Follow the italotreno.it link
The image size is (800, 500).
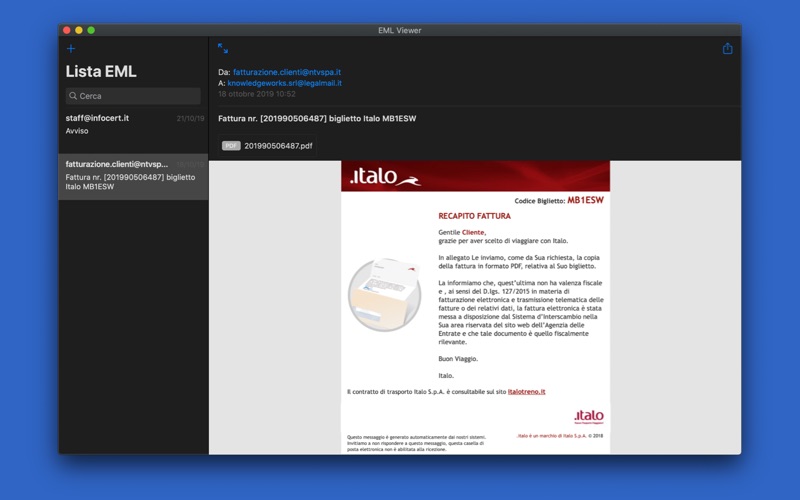tap(527, 392)
